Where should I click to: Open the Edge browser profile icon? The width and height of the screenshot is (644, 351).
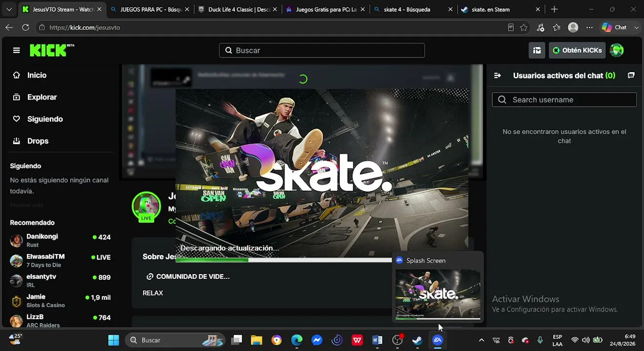click(573, 28)
